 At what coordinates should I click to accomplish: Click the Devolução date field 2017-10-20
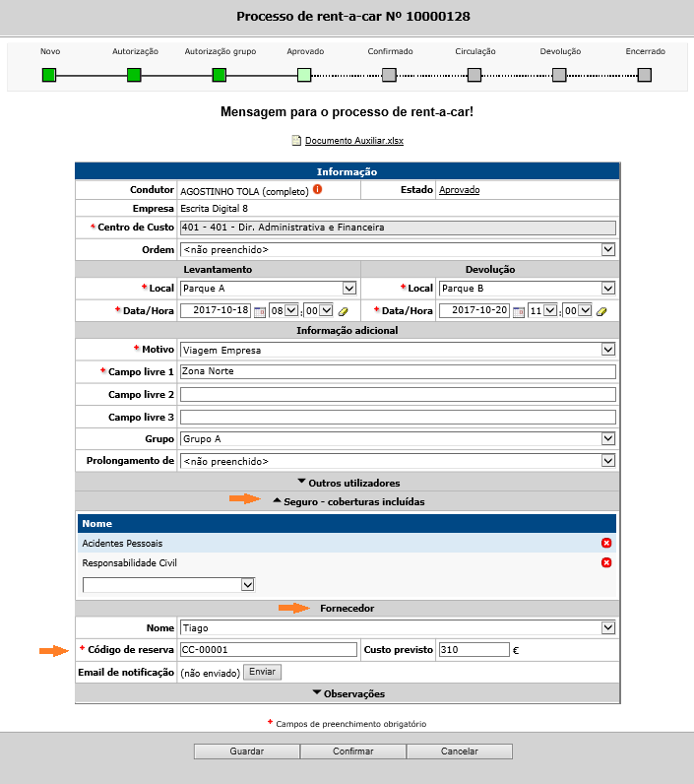[x=473, y=310]
